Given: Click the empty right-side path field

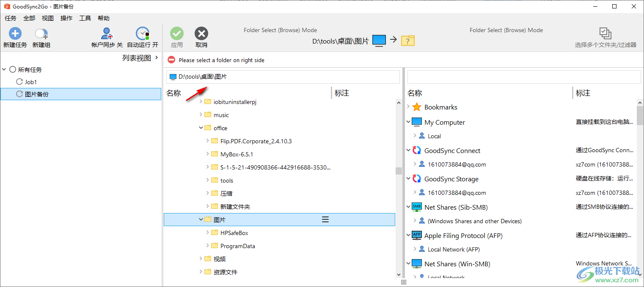Looking at the screenshot, I should click(524, 77).
